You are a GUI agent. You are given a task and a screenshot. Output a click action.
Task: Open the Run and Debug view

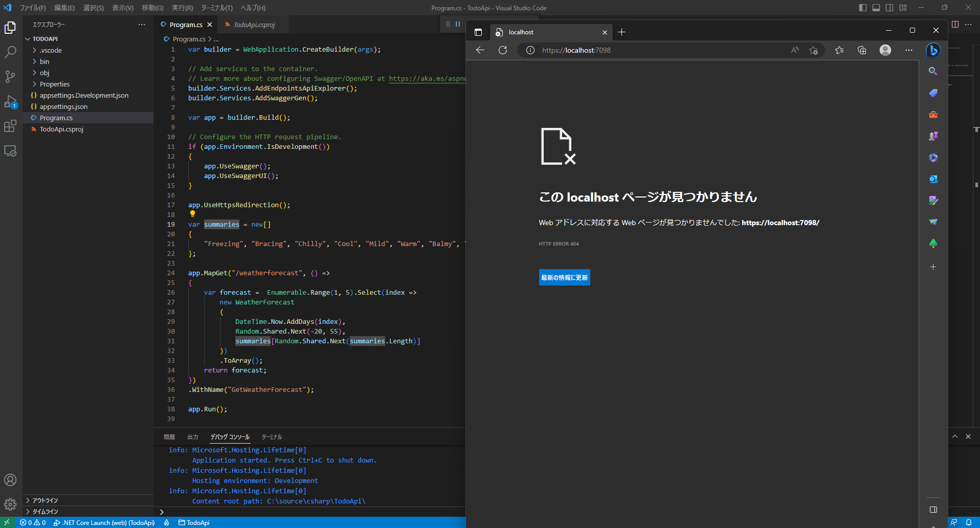point(10,101)
